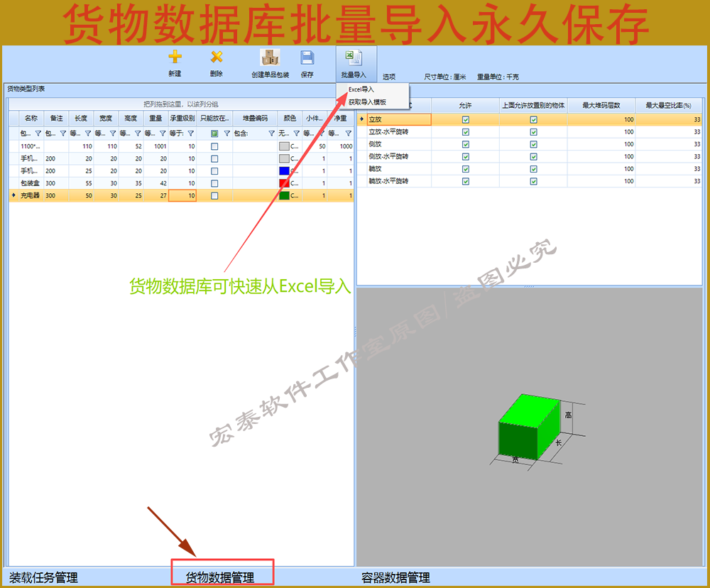Screen dimensions: 710x588
Task: Click row indicator arrow beside 立放
Action: tap(361, 119)
